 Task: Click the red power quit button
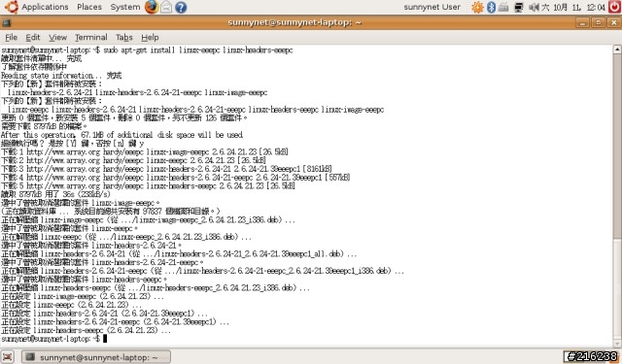(x=614, y=7)
